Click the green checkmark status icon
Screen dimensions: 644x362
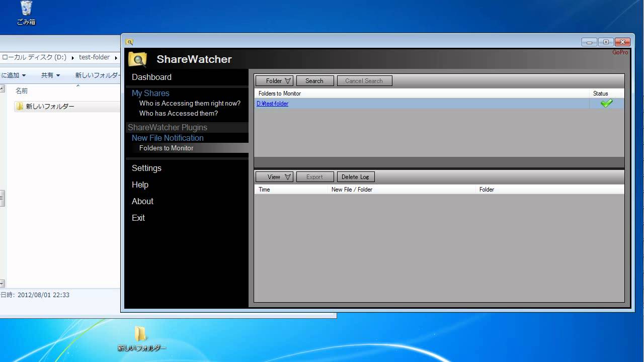coord(607,103)
